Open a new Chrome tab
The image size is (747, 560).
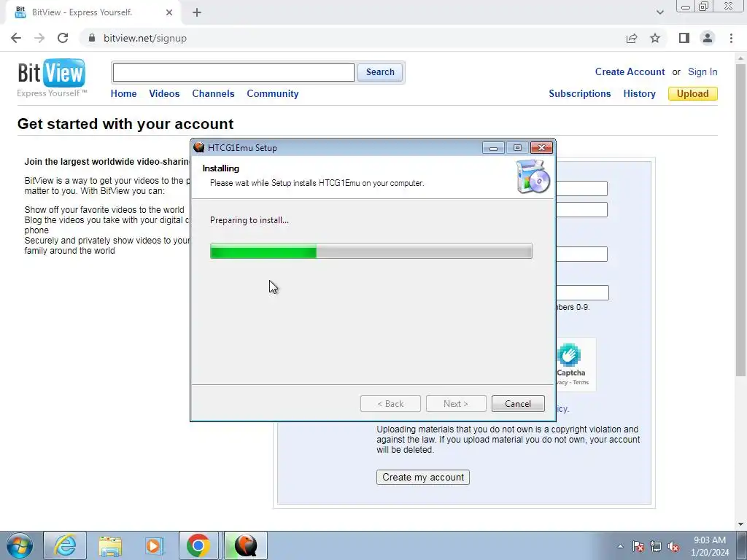pos(197,12)
